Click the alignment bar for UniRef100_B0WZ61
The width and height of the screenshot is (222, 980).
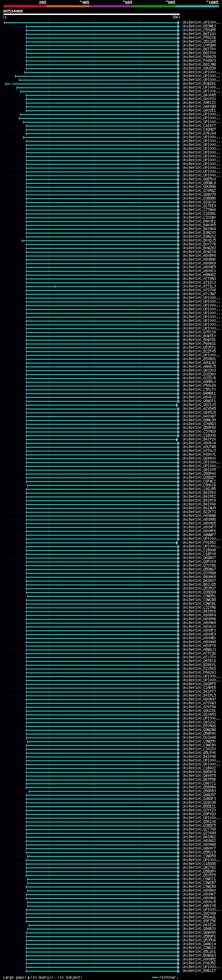click(x=93, y=84)
